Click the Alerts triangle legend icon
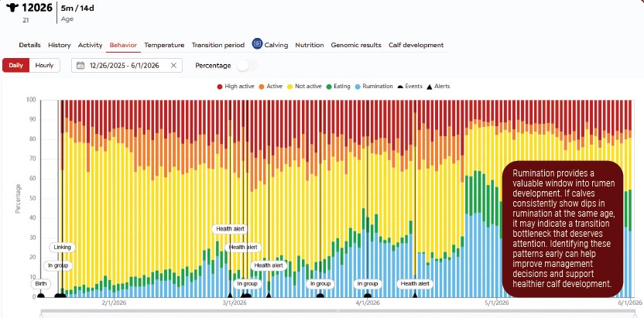The width and height of the screenshot is (644, 318). [430, 87]
